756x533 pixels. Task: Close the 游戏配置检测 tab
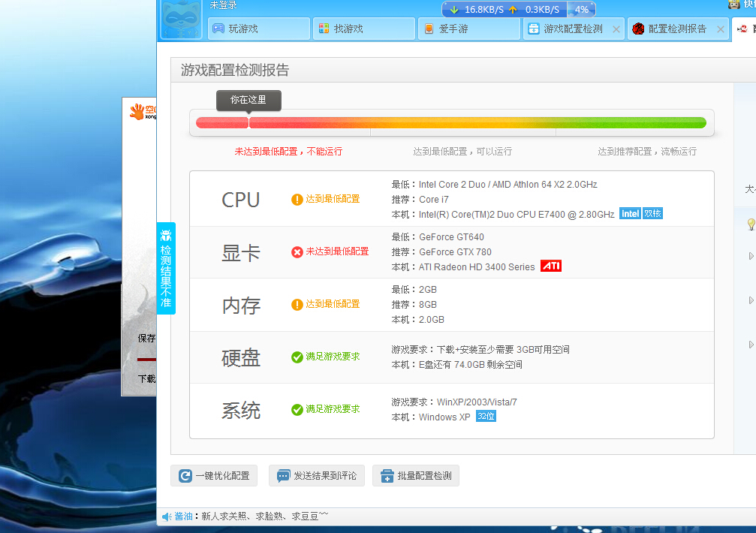(616, 29)
